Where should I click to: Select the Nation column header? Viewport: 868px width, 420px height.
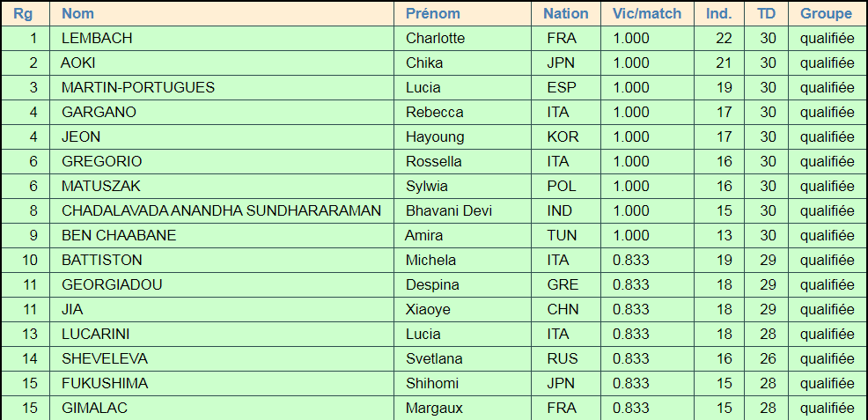coord(566,13)
